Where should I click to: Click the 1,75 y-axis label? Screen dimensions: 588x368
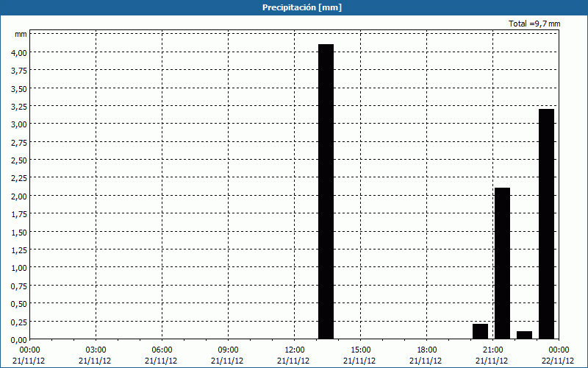point(19,214)
